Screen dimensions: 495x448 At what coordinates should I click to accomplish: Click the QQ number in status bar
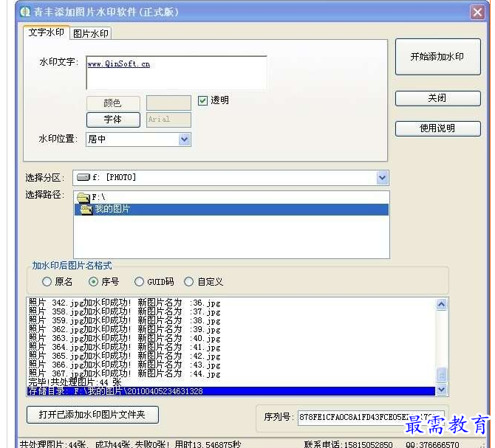point(433,444)
